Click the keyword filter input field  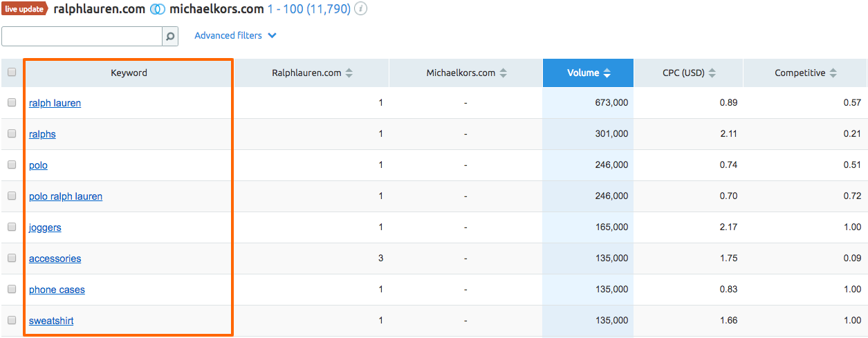[82, 37]
